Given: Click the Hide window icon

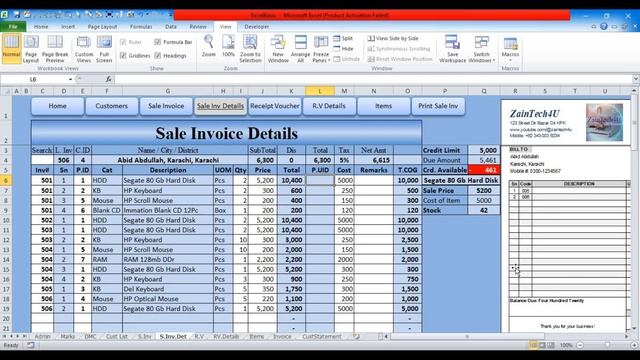Looking at the screenshot, I should (x=337, y=49).
